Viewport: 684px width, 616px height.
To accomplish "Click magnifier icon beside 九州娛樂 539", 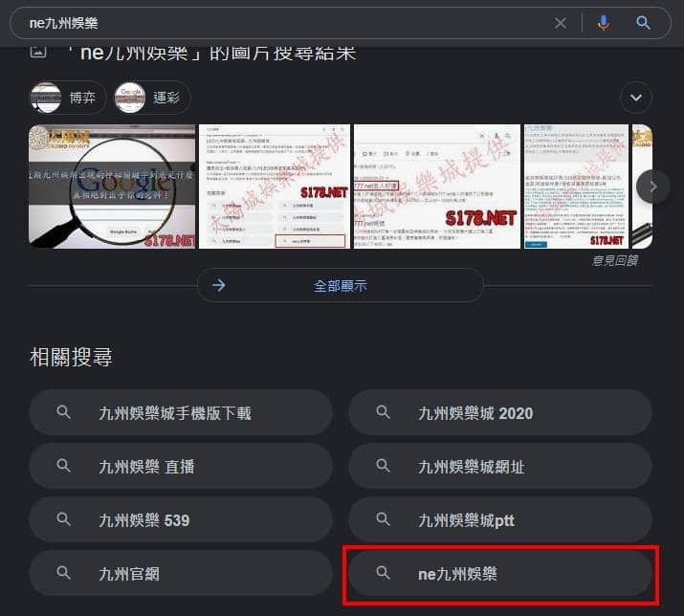I will coord(64,519).
